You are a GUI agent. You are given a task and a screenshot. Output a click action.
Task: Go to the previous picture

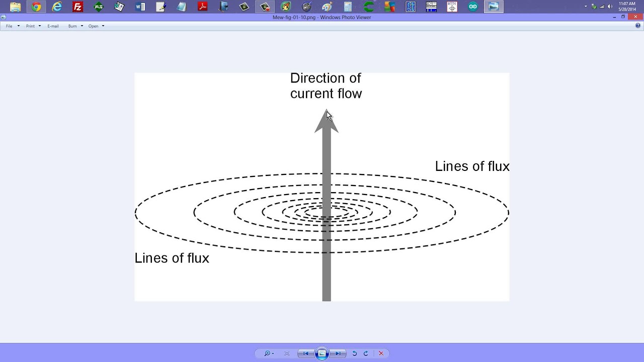306,353
